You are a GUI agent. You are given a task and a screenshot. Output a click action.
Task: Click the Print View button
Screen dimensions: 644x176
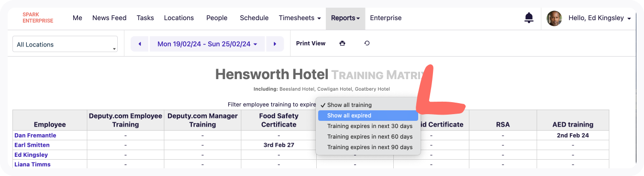pyautogui.click(x=311, y=43)
